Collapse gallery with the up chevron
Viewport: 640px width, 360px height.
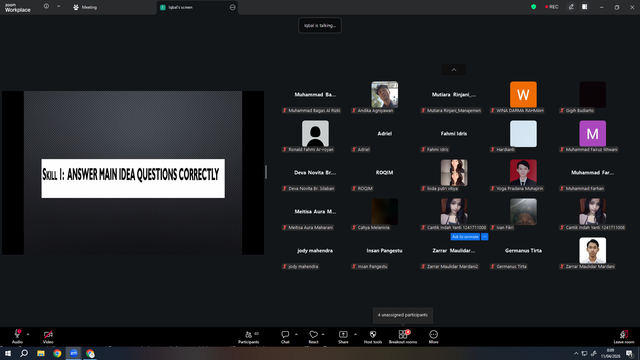tap(453, 70)
